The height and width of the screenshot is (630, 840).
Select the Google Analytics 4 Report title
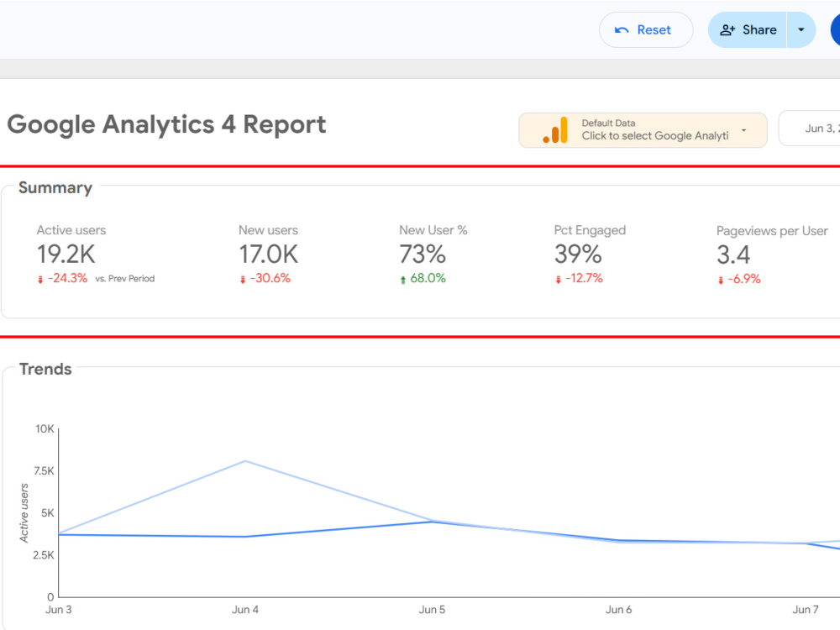click(x=166, y=125)
